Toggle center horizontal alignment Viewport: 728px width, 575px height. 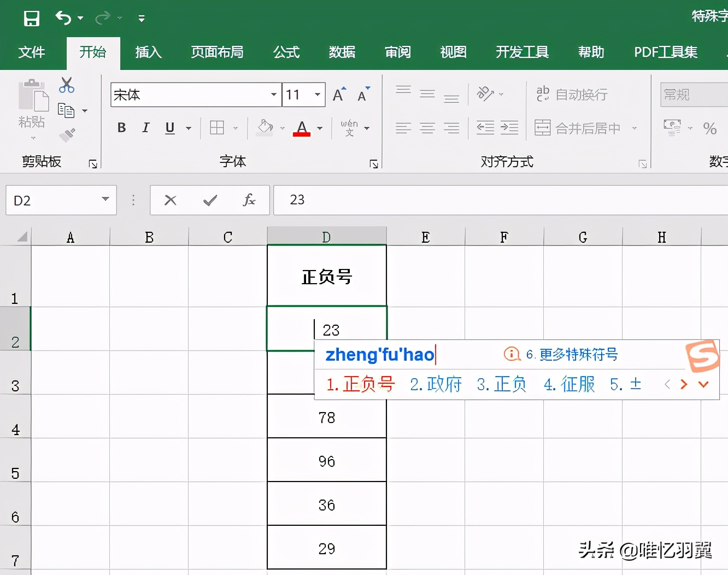[x=427, y=128]
